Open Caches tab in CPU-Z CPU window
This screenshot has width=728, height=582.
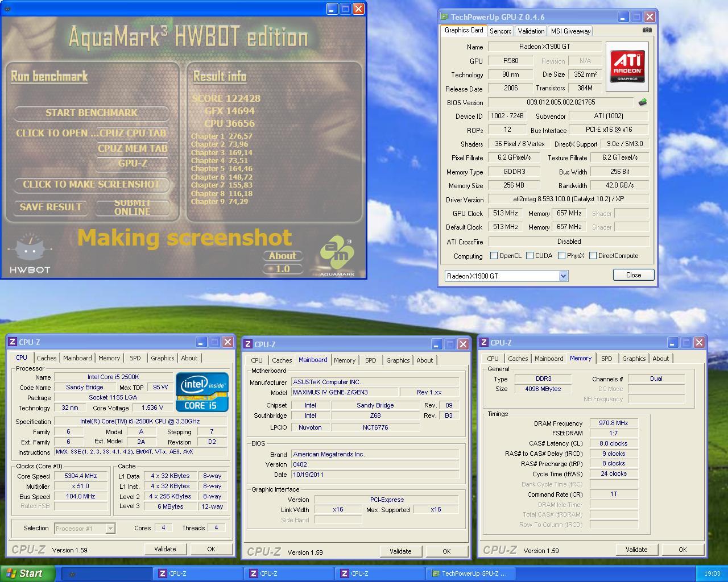tap(47, 358)
